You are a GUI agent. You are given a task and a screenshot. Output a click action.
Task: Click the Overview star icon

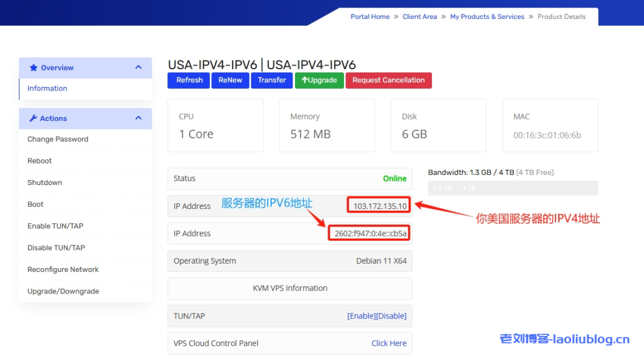tap(33, 68)
